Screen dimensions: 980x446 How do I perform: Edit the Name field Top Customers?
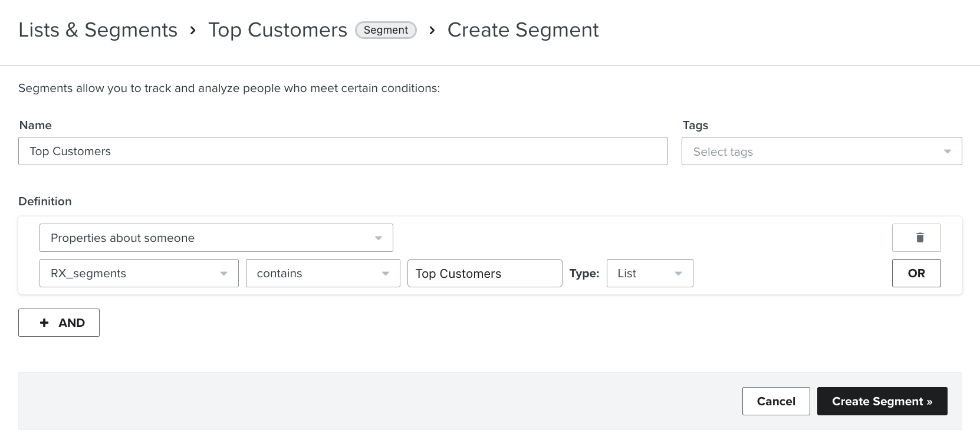click(x=343, y=151)
